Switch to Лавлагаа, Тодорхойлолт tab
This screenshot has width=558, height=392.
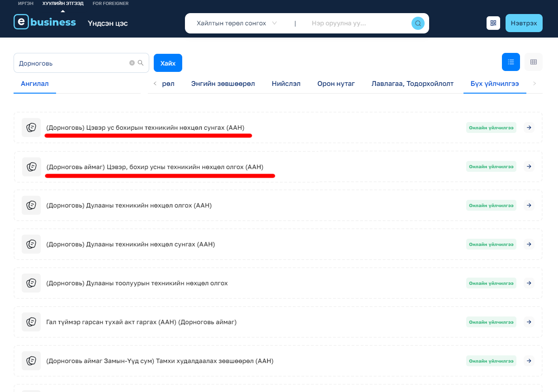[412, 84]
